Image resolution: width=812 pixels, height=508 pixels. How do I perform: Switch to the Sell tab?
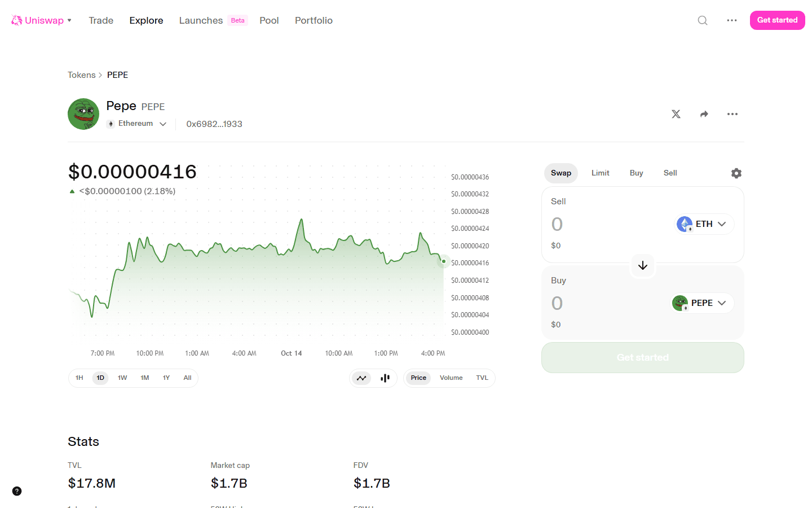(x=670, y=173)
